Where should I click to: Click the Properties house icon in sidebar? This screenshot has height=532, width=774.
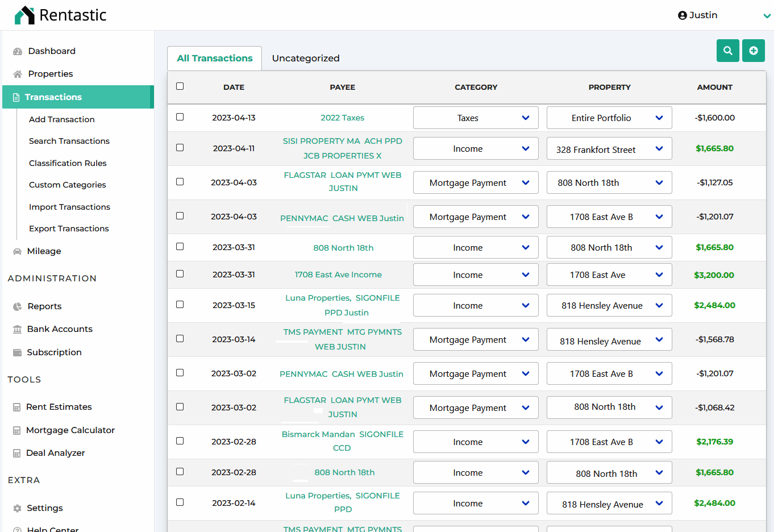point(18,74)
